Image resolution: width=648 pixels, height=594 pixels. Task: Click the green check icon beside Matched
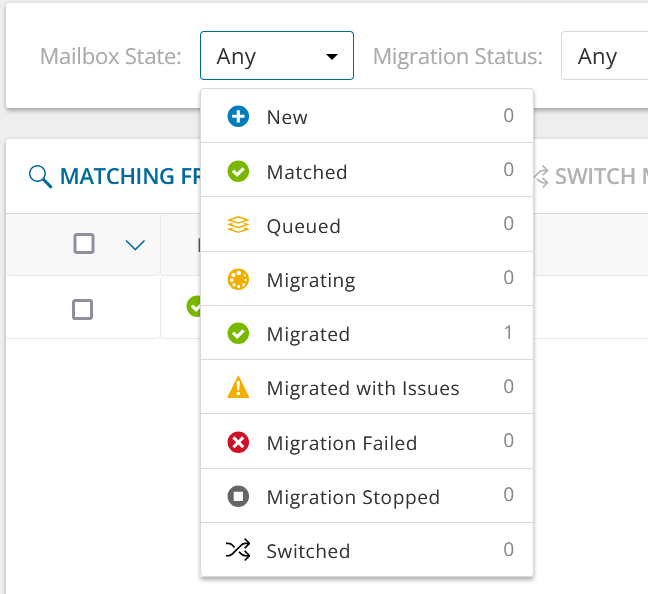point(238,172)
